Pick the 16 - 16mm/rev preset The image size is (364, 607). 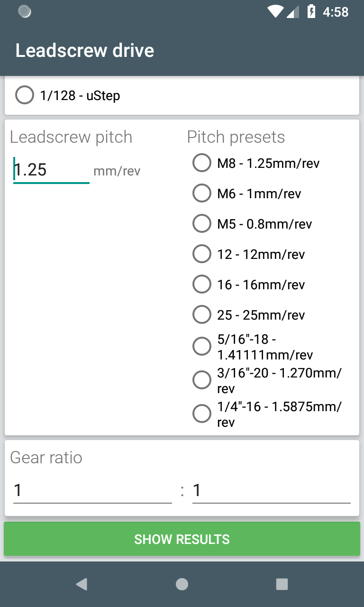coord(248,285)
